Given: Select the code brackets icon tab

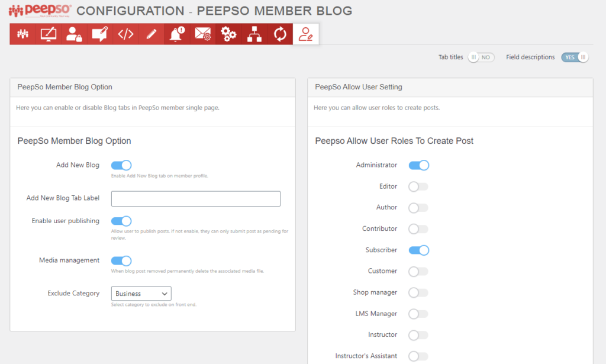Looking at the screenshot, I should (125, 34).
